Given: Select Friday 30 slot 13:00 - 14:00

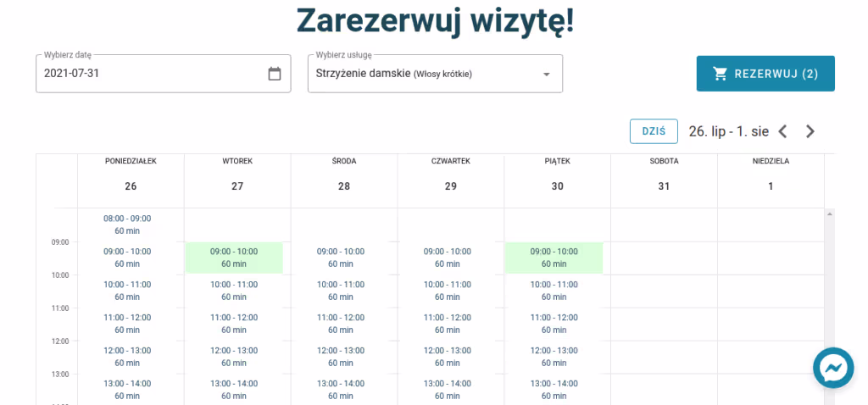Looking at the screenshot, I should 554,390.
